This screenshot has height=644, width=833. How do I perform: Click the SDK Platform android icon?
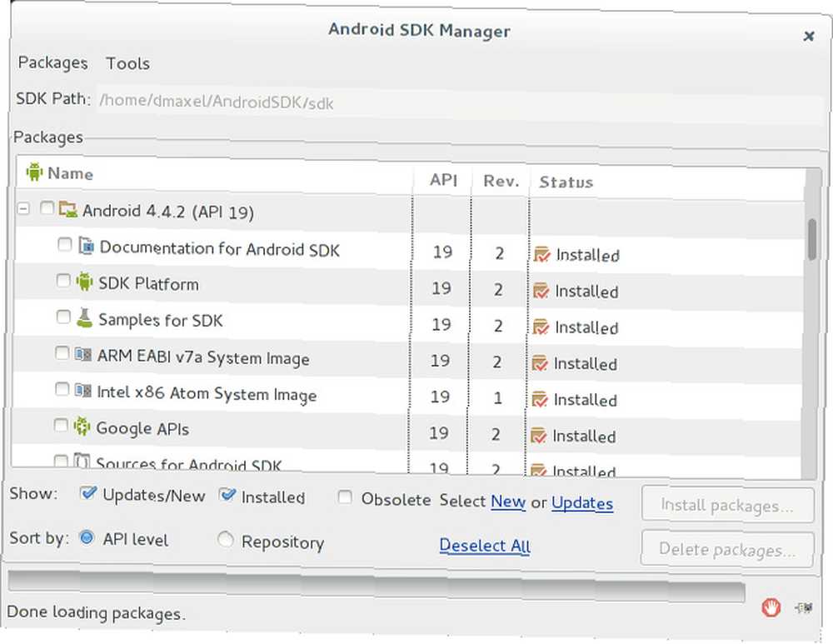pos(84,281)
